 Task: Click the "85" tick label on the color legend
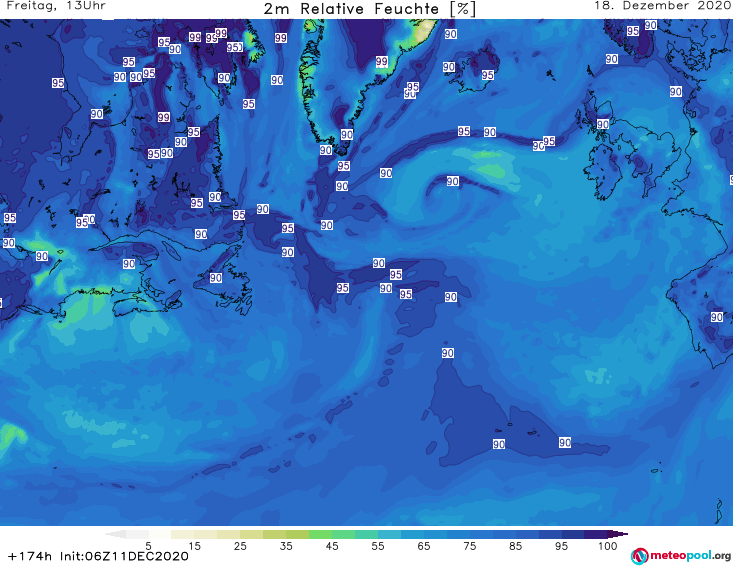pos(516,545)
